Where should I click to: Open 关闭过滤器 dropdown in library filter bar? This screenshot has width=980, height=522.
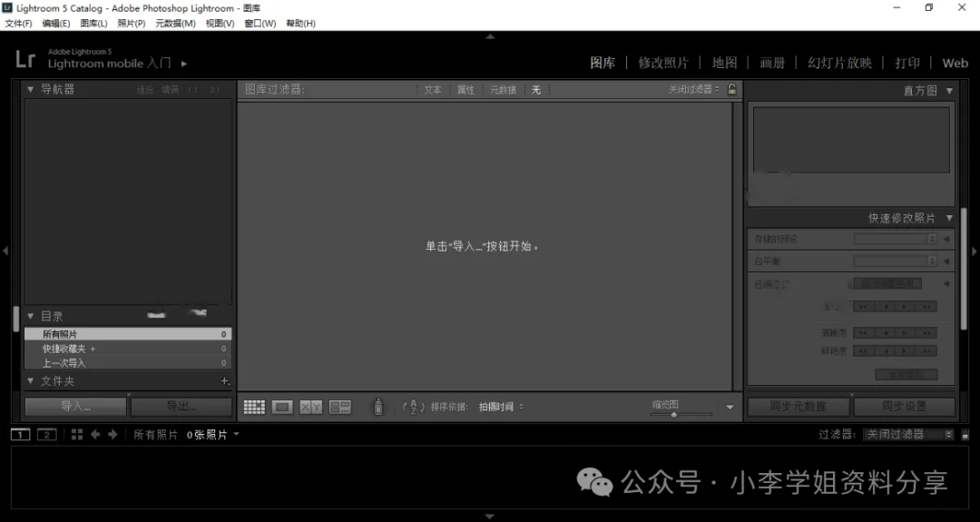tap(694, 89)
